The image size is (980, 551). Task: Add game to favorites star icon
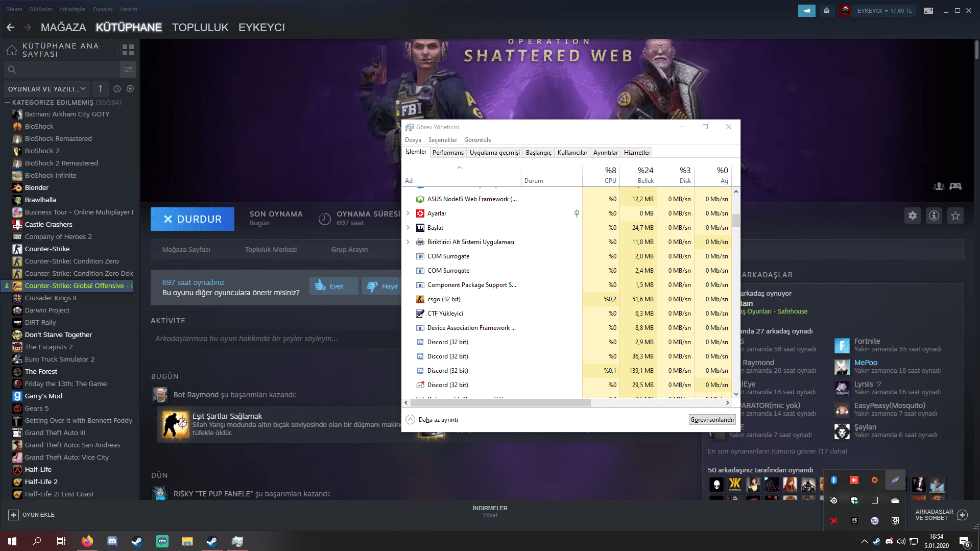pos(955,215)
